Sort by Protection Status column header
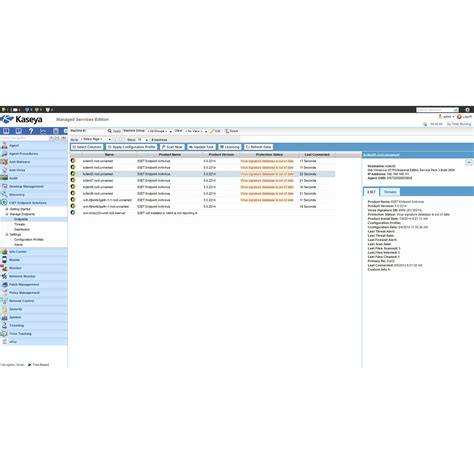Screen dimensions: 474x474 269,155
